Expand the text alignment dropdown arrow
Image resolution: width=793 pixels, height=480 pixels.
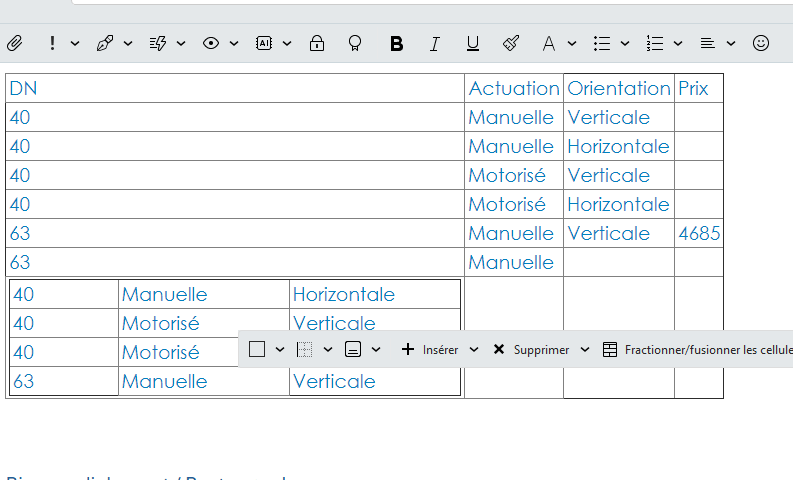click(731, 43)
